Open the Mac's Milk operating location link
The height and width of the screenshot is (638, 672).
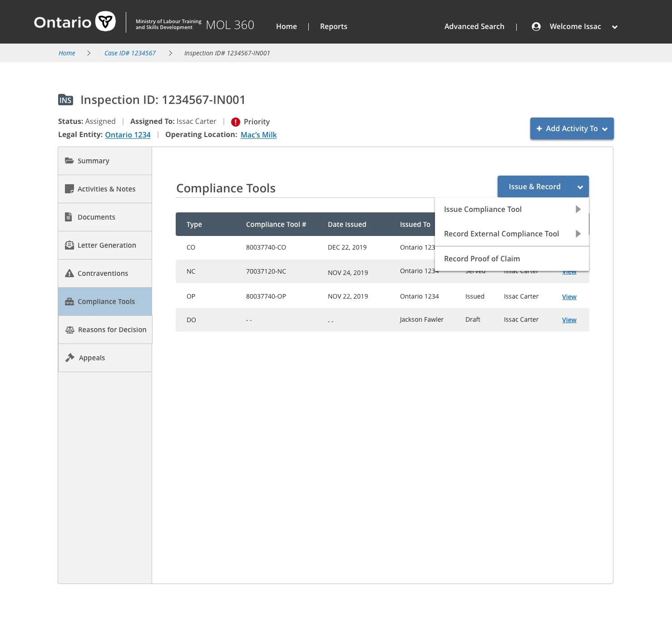[258, 135]
